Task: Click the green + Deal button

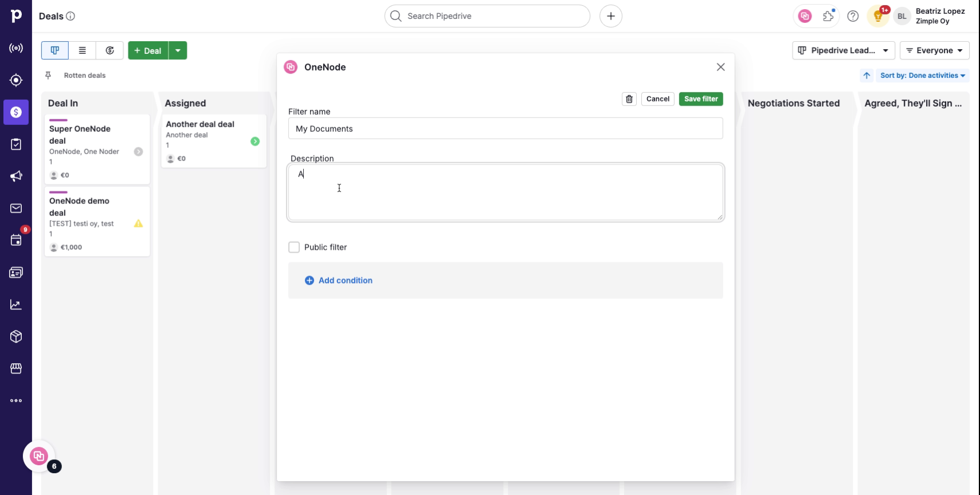Action: [x=148, y=50]
